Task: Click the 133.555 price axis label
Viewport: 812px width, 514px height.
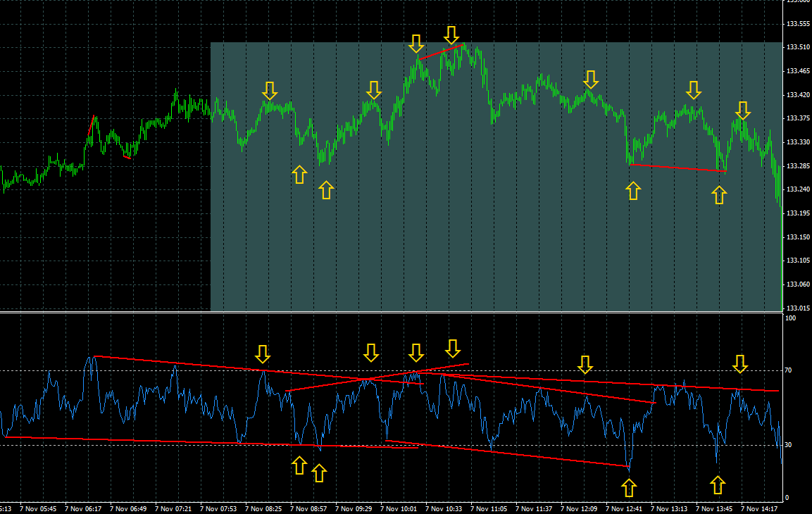Action: pyautogui.click(x=798, y=24)
